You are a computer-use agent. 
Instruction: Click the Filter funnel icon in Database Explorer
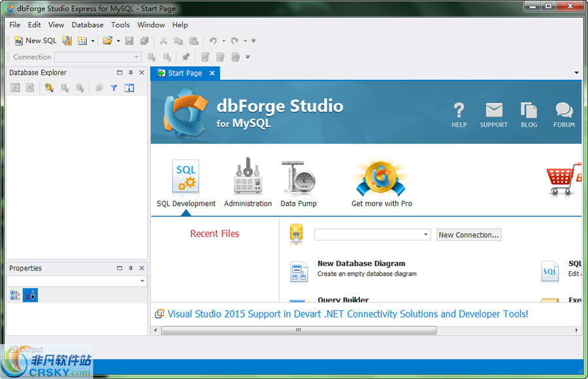(114, 88)
